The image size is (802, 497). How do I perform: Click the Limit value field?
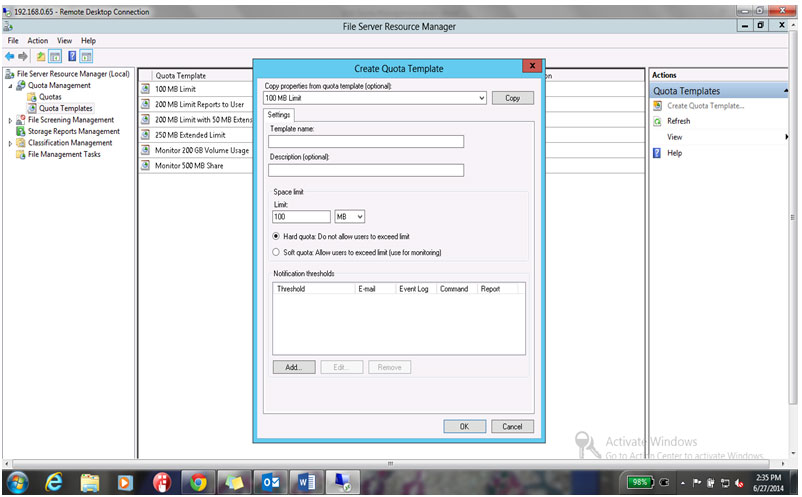pos(301,217)
